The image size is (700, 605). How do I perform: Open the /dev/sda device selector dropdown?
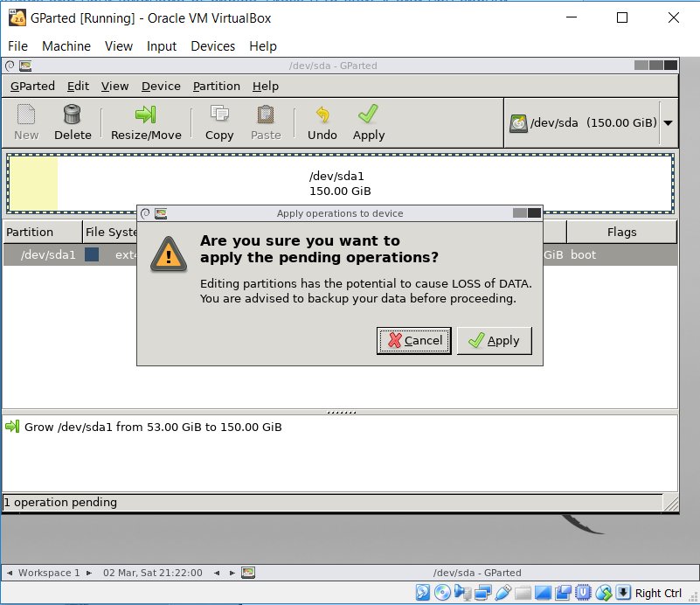point(668,122)
